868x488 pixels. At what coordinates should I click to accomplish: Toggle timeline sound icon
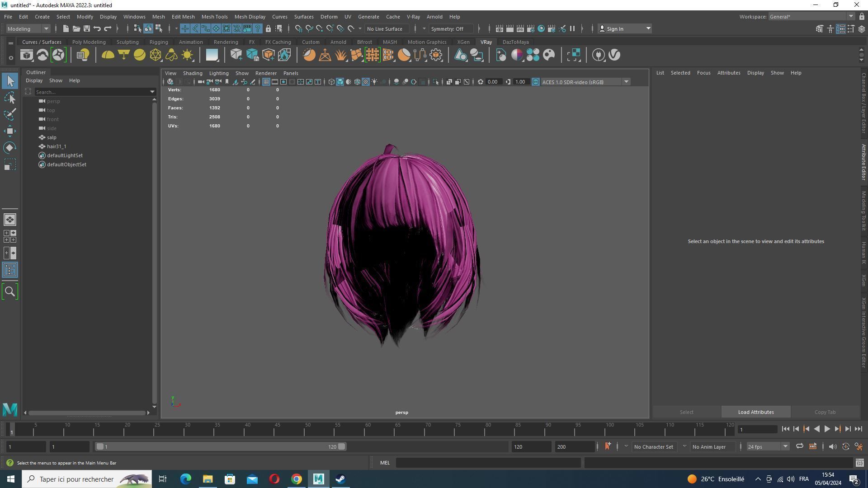(832, 446)
